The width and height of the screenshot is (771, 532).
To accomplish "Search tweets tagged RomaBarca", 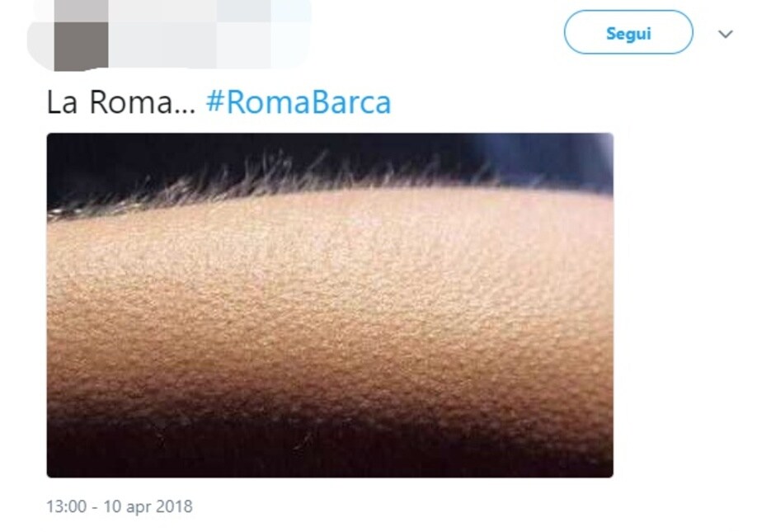I will pyautogui.click(x=299, y=102).
